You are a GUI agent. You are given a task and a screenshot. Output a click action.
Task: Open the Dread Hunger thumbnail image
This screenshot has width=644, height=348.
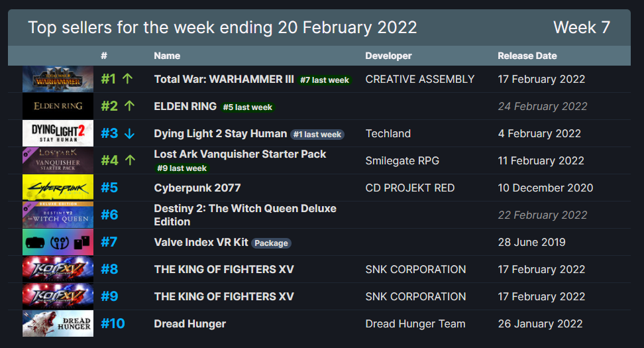pos(58,323)
